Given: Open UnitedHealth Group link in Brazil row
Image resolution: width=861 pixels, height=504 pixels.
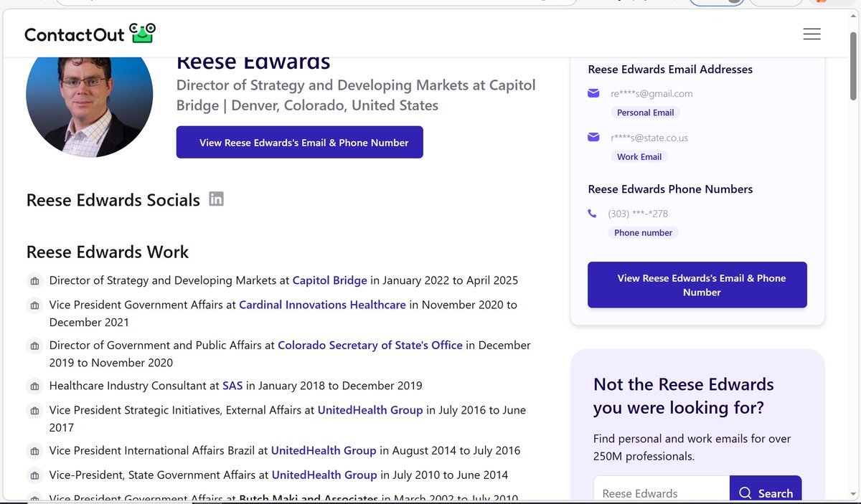Looking at the screenshot, I should click(324, 451).
